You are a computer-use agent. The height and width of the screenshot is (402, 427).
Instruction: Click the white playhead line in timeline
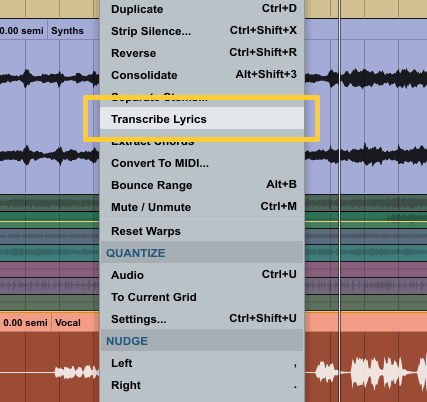pos(339,200)
